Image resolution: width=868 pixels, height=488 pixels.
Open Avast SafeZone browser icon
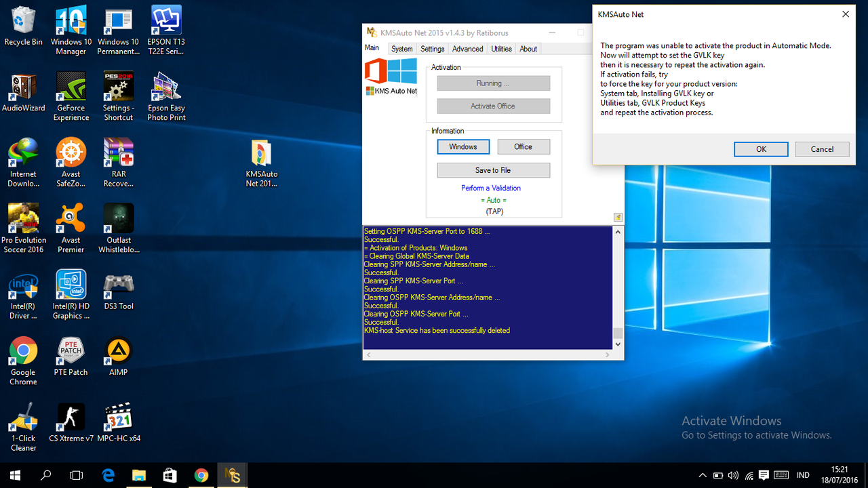(x=71, y=163)
